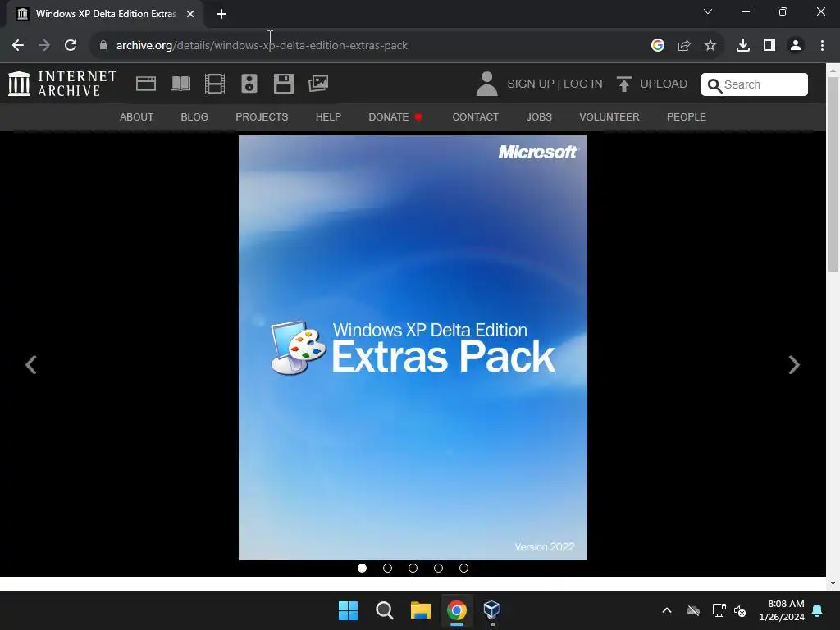Open the PROJECTS menu item

[x=262, y=116]
